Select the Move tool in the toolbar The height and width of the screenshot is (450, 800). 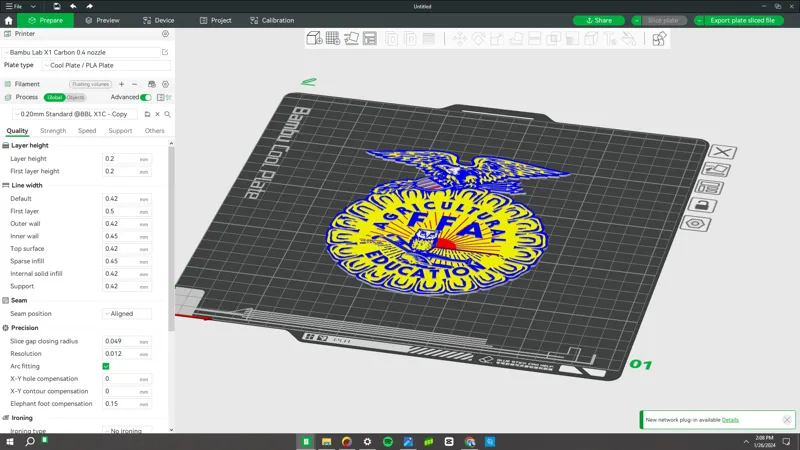click(460, 39)
